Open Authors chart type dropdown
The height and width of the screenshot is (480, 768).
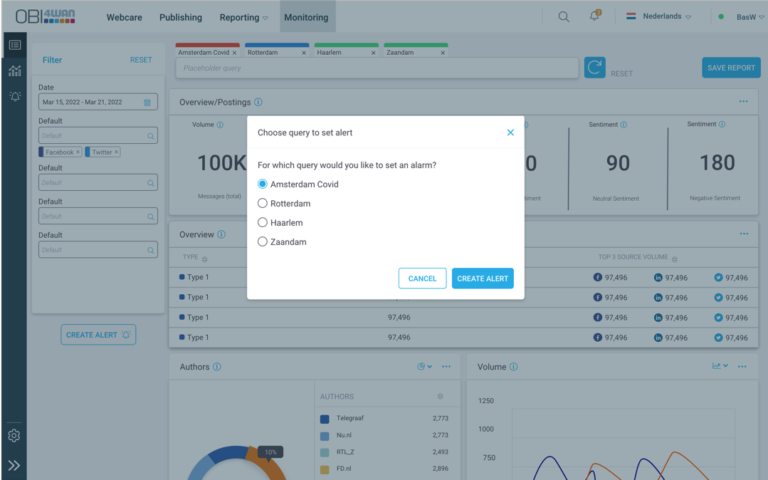coord(424,366)
